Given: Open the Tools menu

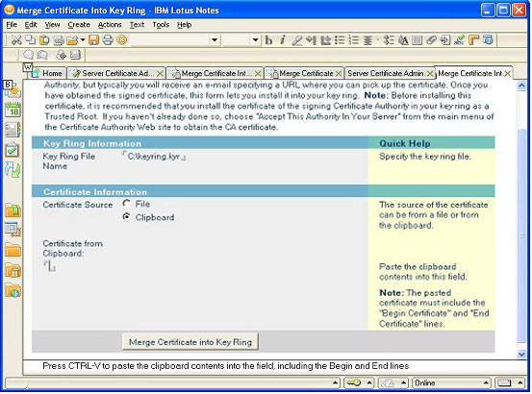Looking at the screenshot, I should coord(161,25).
